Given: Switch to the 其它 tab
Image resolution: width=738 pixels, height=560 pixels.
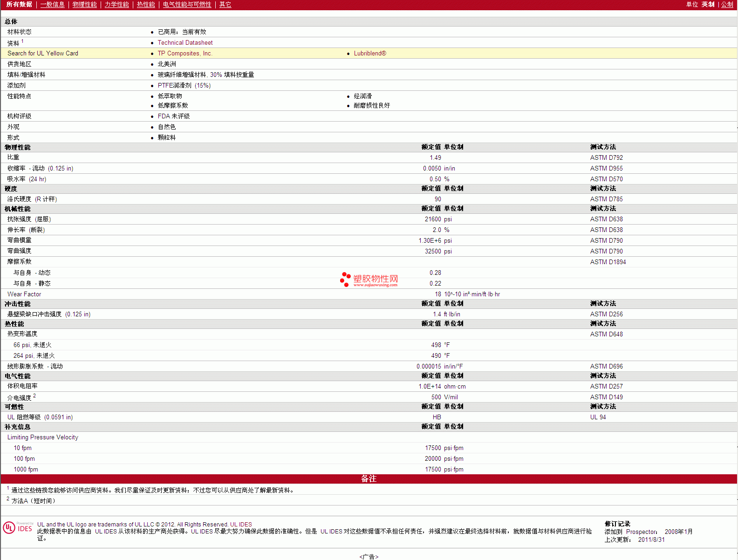Looking at the screenshot, I should pos(225,5).
